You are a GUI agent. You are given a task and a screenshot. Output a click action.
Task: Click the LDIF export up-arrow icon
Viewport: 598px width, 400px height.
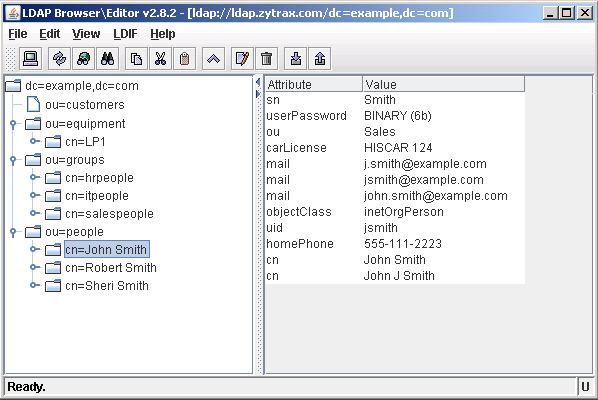coord(320,59)
